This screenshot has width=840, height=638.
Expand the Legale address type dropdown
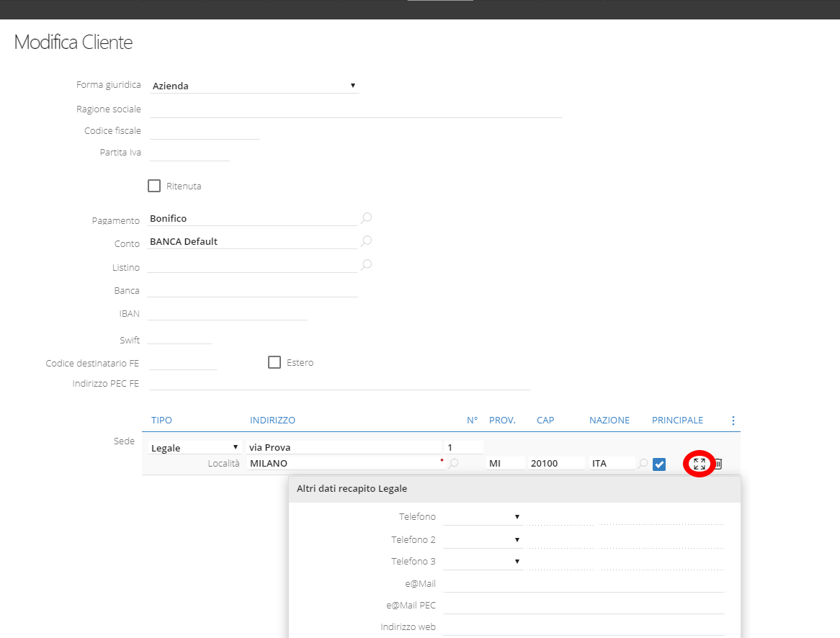tap(195, 448)
